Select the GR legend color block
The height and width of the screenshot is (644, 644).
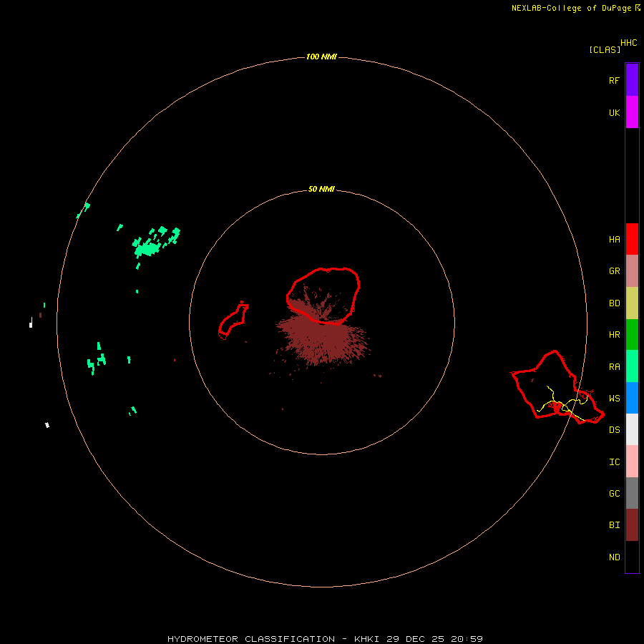(x=632, y=271)
